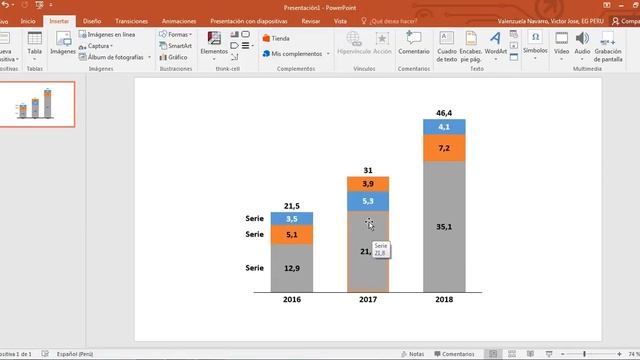Image resolution: width=640 pixels, height=360 pixels.
Task: Click the insert object small icon
Action: coord(513,57)
